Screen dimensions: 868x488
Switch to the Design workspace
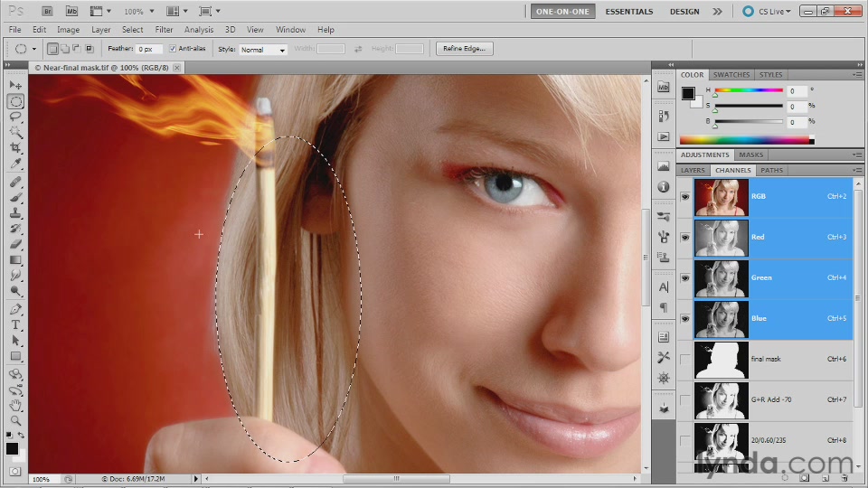tap(684, 11)
